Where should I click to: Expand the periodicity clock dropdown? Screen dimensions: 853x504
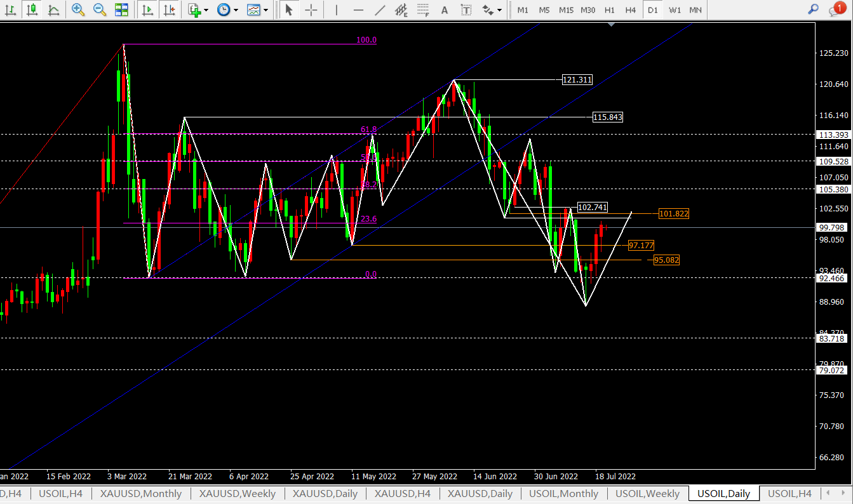(236, 10)
